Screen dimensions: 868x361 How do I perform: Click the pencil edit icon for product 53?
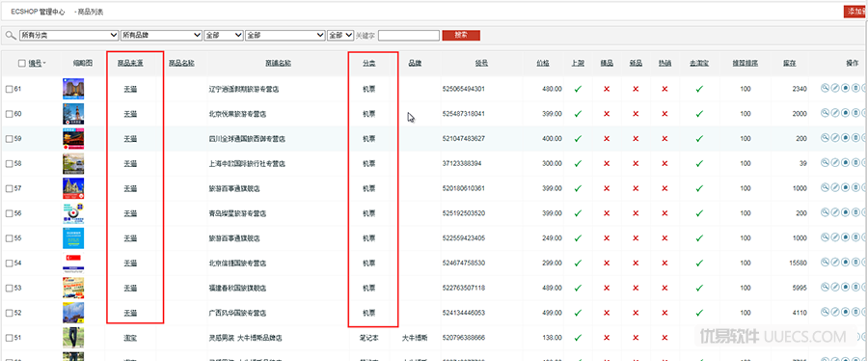[835, 287]
